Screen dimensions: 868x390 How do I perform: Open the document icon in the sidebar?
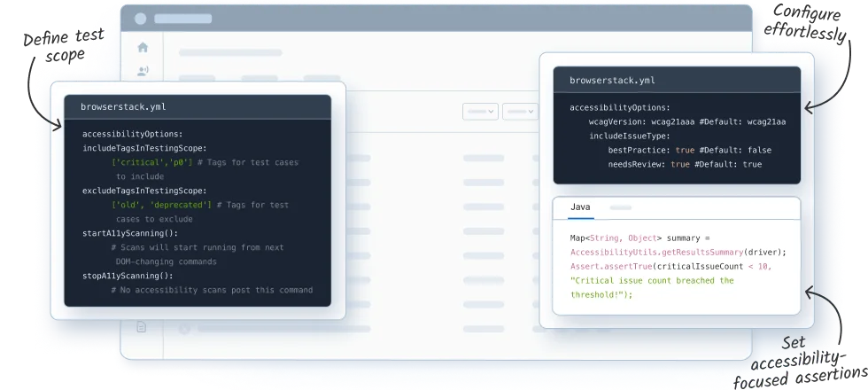point(142,327)
